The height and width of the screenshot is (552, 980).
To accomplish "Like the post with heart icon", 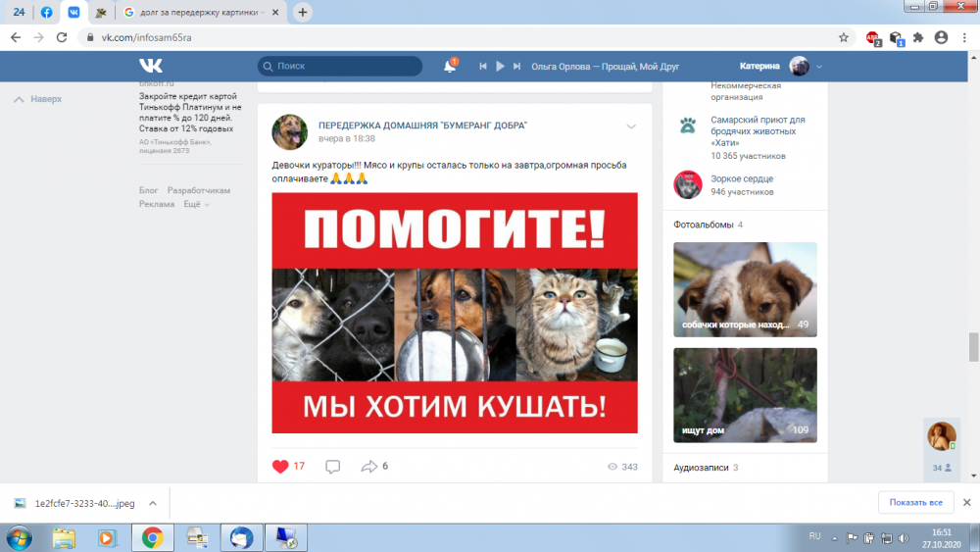I will coord(280,467).
